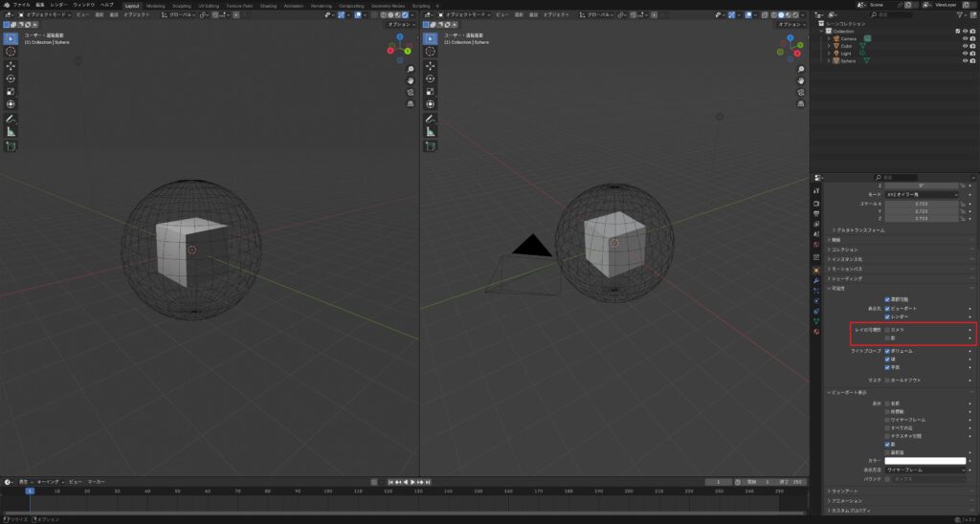The image size is (980, 524).
Task: Open the キーイング menu in timeline
Action: click(50, 482)
